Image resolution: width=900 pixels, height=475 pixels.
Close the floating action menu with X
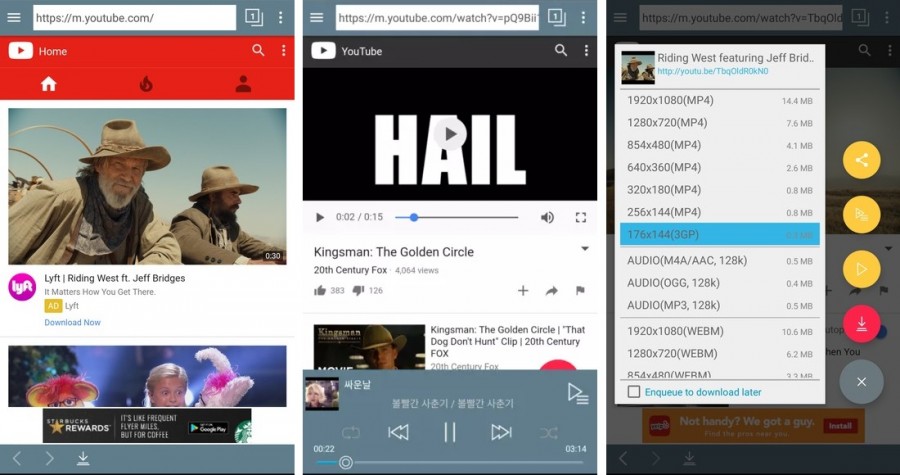(862, 382)
